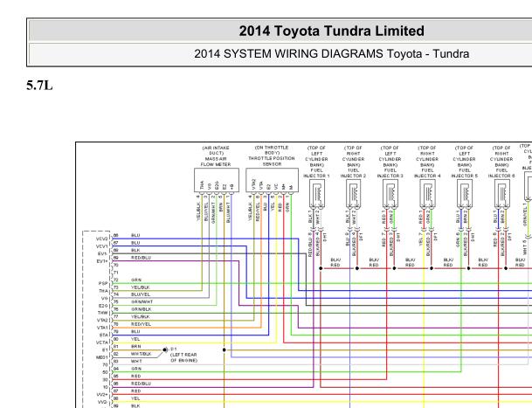
Task: Click the Fuel Injector 3 symbol
Action: tap(390, 193)
